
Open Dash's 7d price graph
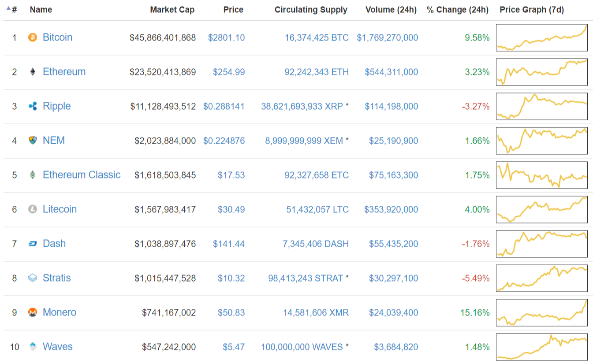click(x=541, y=244)
